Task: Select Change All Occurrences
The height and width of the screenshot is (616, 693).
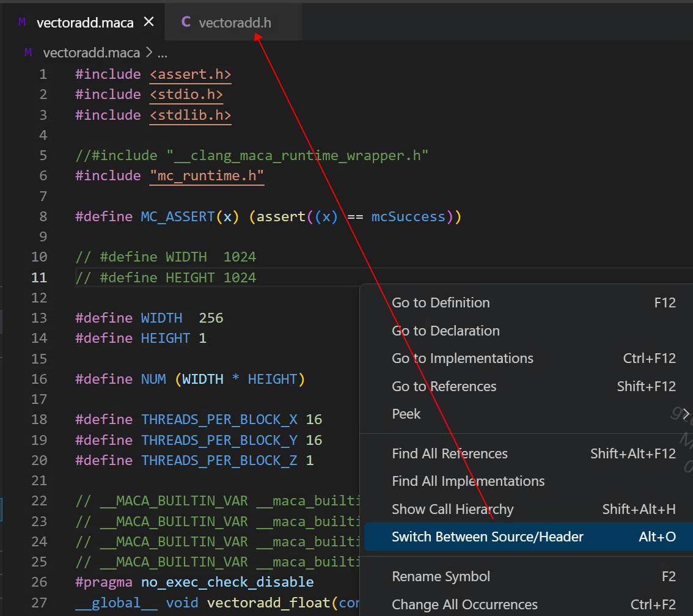Action: [464, 604]
